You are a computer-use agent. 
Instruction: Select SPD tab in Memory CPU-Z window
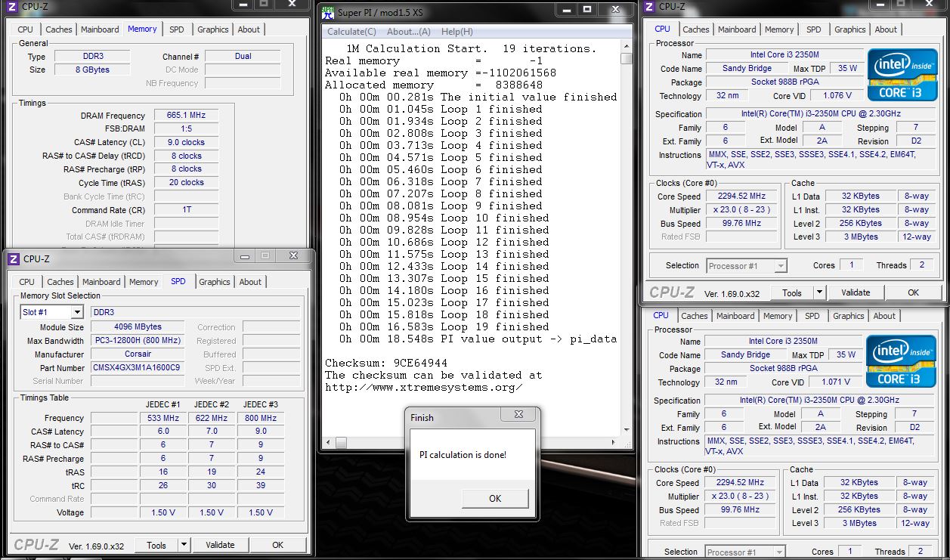[x=176, y=29]
